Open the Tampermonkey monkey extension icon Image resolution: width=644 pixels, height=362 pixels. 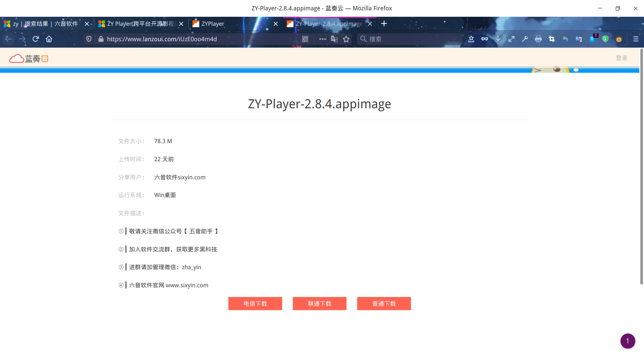[x=619, y=39]
